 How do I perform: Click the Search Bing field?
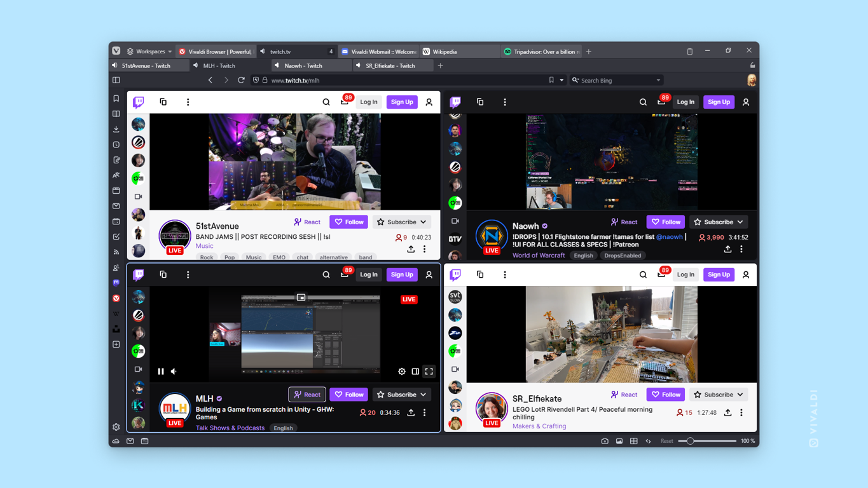click(617, 80)
